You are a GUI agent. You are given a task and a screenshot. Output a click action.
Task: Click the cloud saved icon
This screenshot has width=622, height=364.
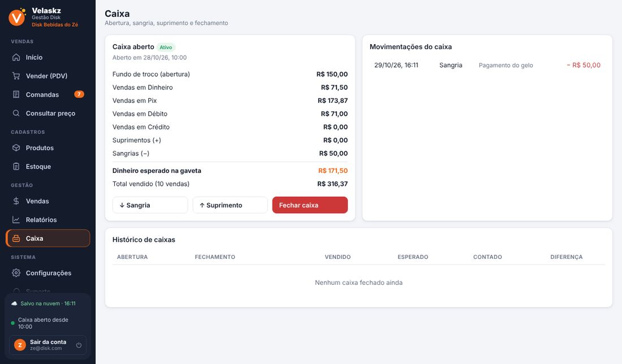coord(14,304)
